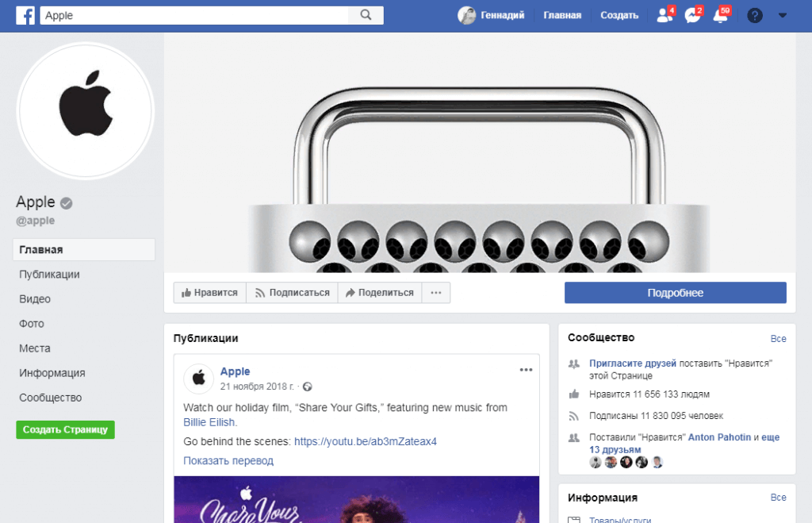Image resolution: width=812 pixels, height=523 pixels.
Task: Open Видео in the sidebar
Action: (35, 299)
